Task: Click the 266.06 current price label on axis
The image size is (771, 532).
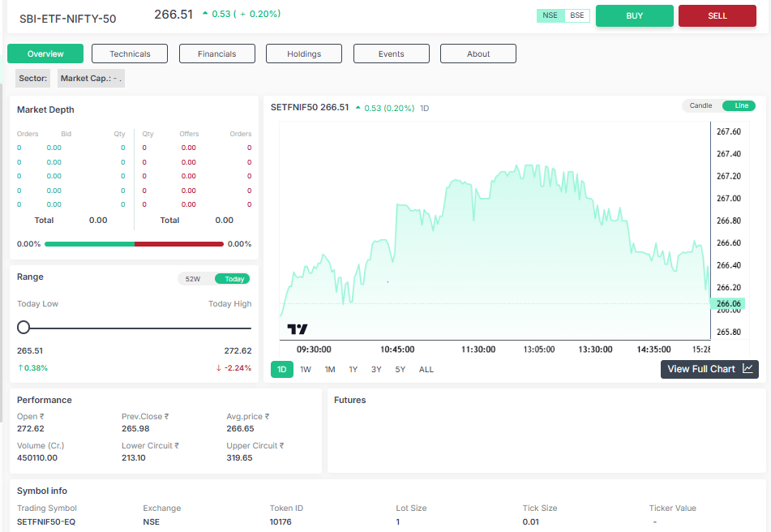Action: (728, 303)
